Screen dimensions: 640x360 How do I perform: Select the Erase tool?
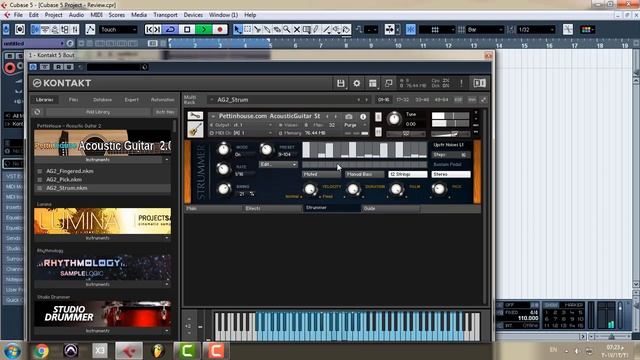[277, 29]
